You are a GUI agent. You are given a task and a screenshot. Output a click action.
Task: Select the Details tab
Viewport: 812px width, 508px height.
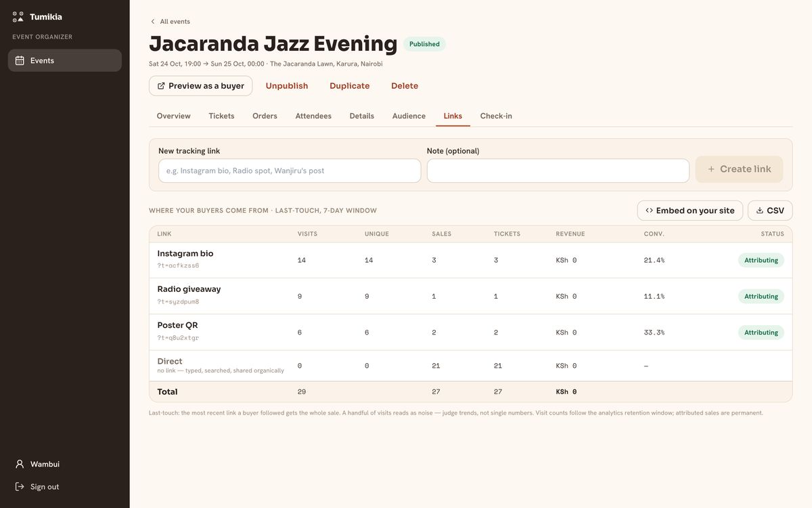tap(362, 116)
